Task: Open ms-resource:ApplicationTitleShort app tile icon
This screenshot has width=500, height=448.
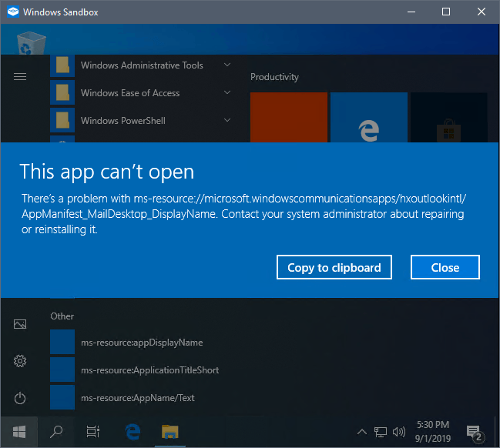Action: (62, 369)
